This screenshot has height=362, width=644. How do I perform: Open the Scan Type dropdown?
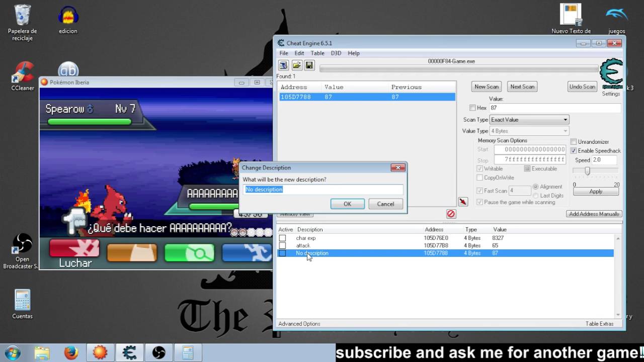pyautogui.click(x=529, y=120)
